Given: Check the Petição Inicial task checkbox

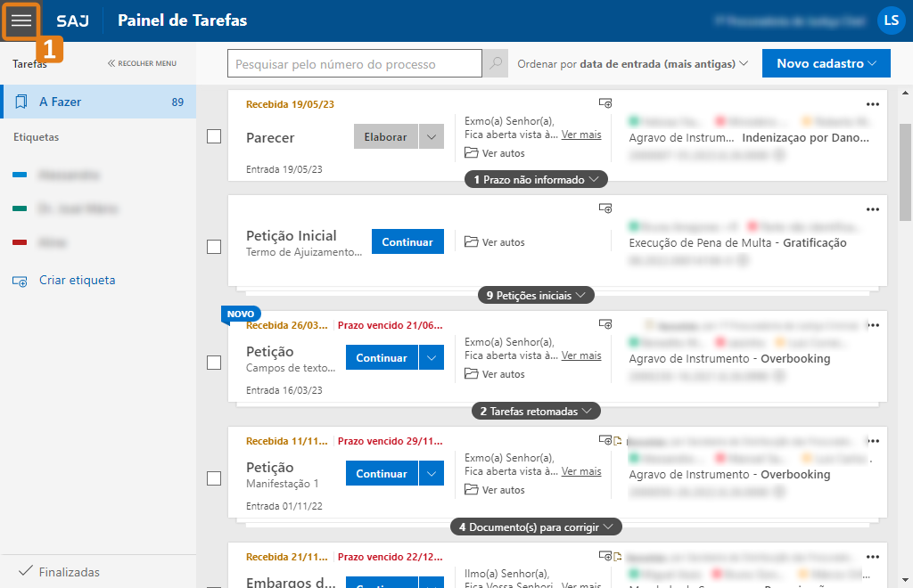Looking at the screenshot, I should [214, 247].
